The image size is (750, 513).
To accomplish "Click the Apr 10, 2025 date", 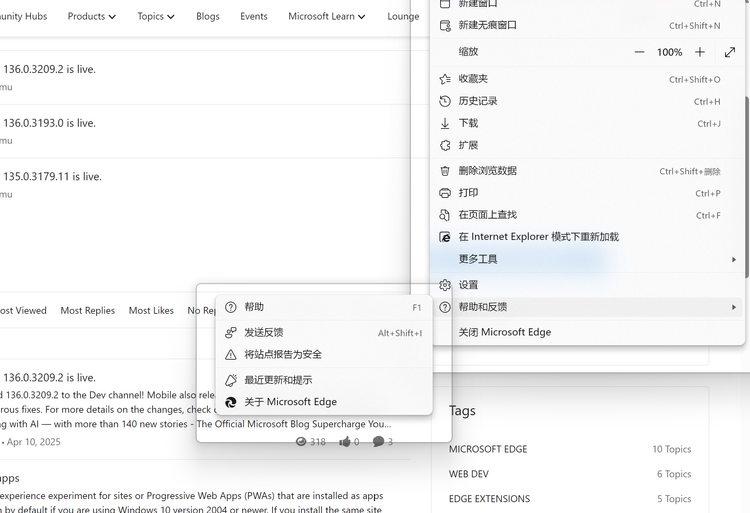I will 33,442.
